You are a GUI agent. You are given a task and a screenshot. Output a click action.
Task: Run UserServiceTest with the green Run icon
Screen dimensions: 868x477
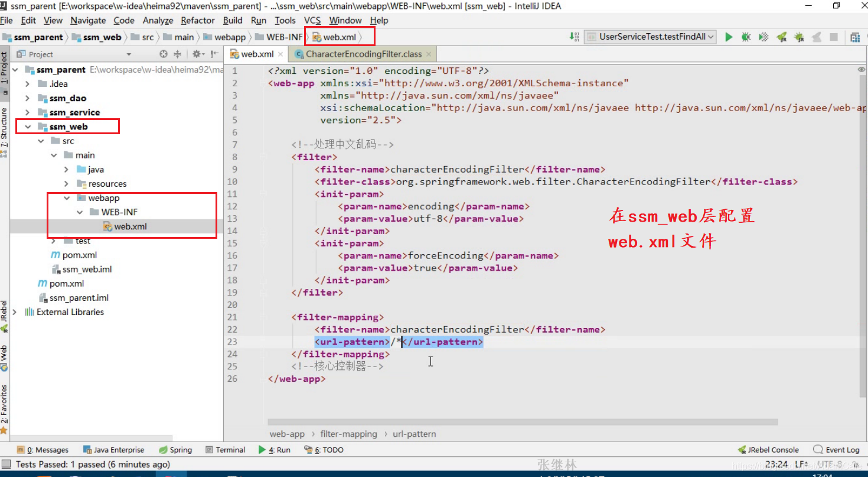click(729, 37)
